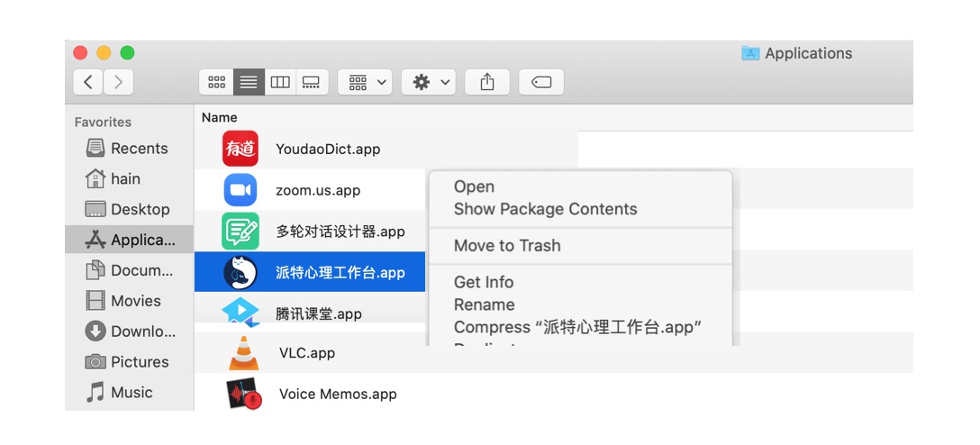Maximize the window with green button
The width and height of the screenshot is (980, 445).
(128, 53)
